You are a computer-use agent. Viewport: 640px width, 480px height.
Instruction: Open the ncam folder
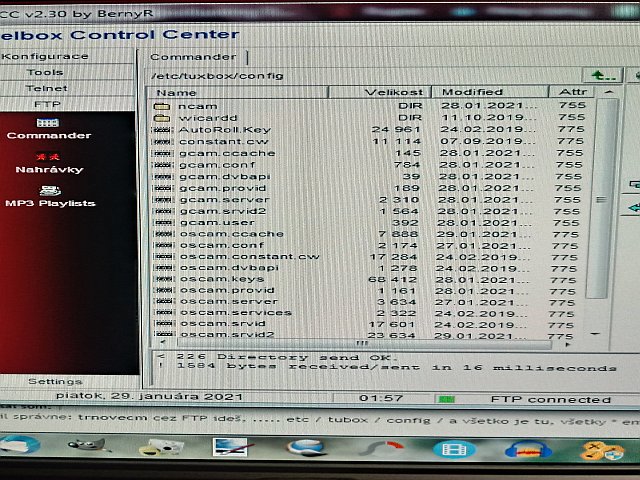tap(162, 107)
